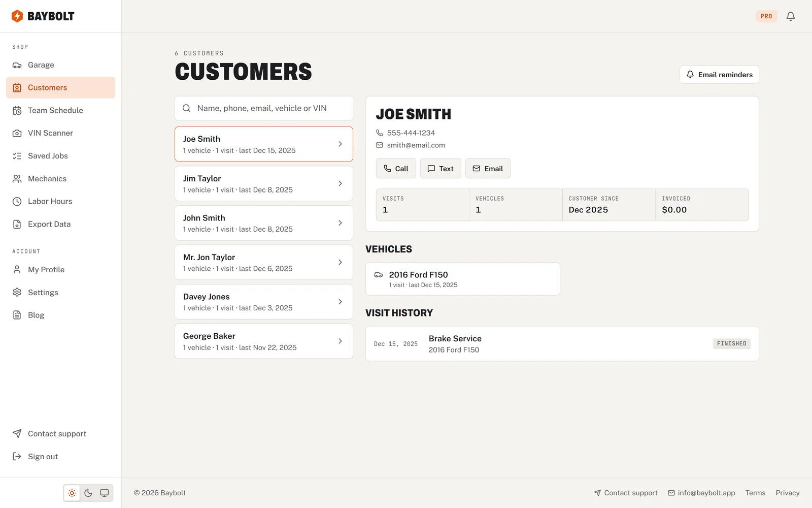This screenshot has width=812, height=508.
Task: Click the FINISHED status tag
Action: pos(732,344)
